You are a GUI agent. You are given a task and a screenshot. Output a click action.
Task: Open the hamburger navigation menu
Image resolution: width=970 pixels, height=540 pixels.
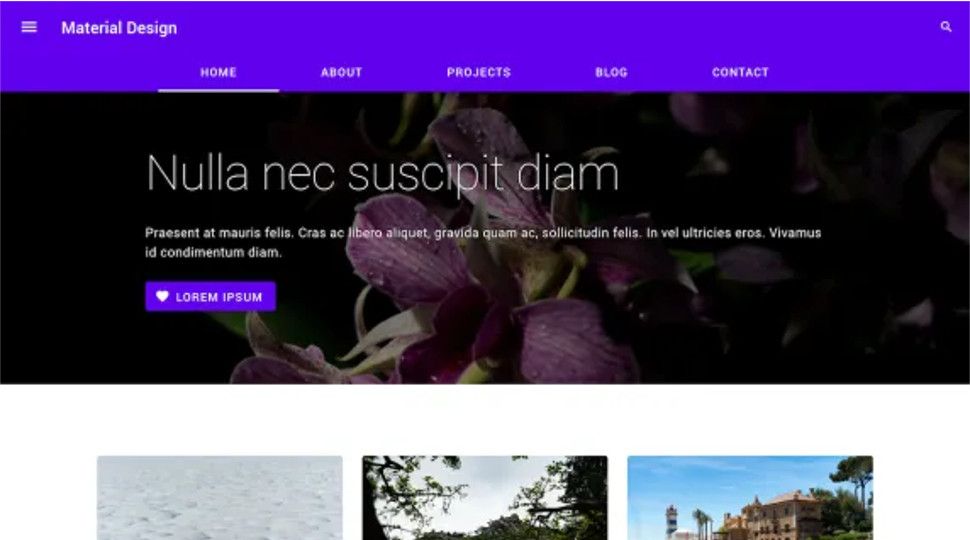tap(29, 27)
